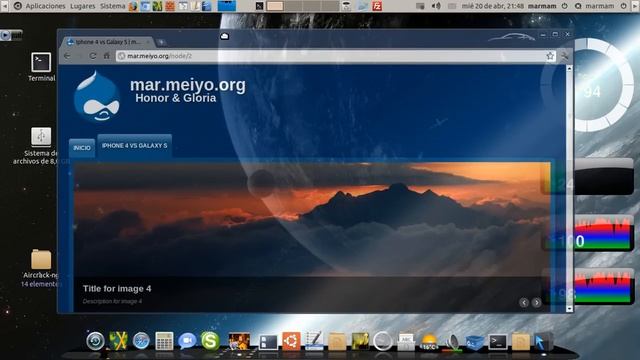Image resolution: width=640 pixels, height=360 pixels.
Task: Open the Aplicaciones menu
Action: tap(45, 6)
